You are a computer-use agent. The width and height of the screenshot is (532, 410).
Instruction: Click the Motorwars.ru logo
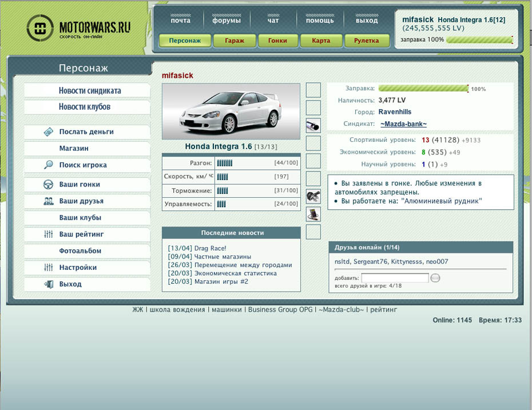click(x=79, y=29)
